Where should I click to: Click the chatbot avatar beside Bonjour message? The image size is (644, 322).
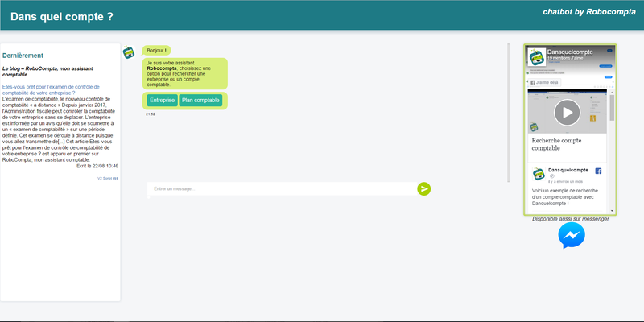coord(128,52)
